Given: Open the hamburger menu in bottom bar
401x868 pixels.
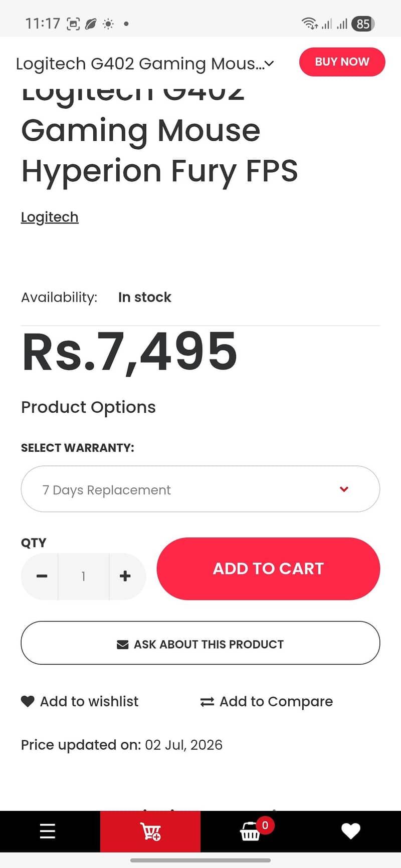Looking at the screenshot, I should click(x=48, y=831).
